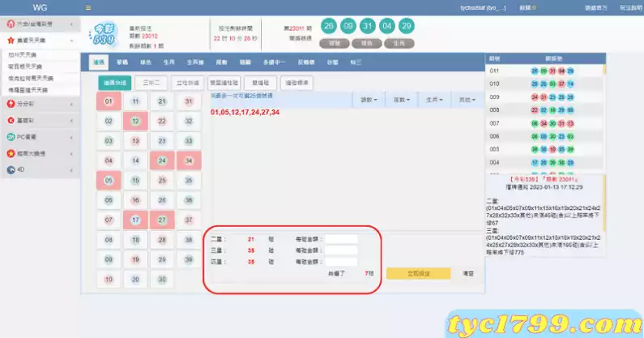The width and height of the screenshot is (644, 338).
Task: Click the gray 生肖 pill under drawn balls
Action: [x=399, y=43]
